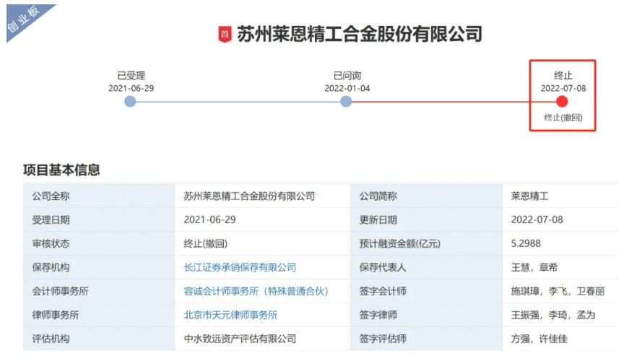Click the 签字律师 table label
Screen dimensions: 629x364
(x=378, y=315)
